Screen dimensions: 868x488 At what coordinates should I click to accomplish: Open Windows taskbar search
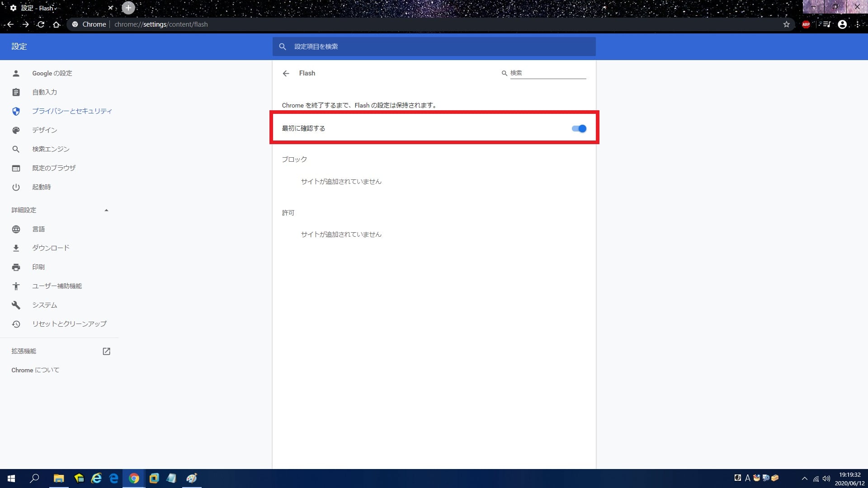coord(34,479)
